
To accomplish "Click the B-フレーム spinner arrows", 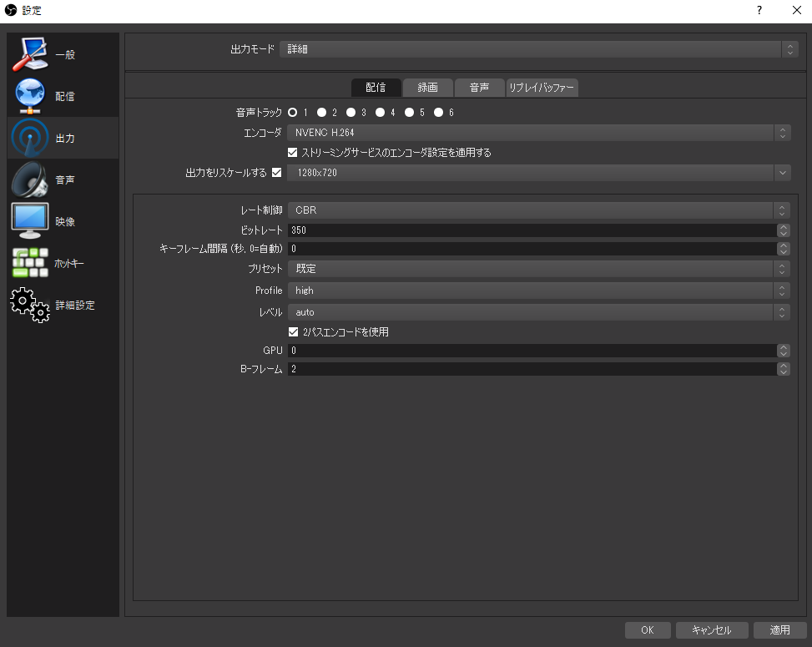I will 784,369.
